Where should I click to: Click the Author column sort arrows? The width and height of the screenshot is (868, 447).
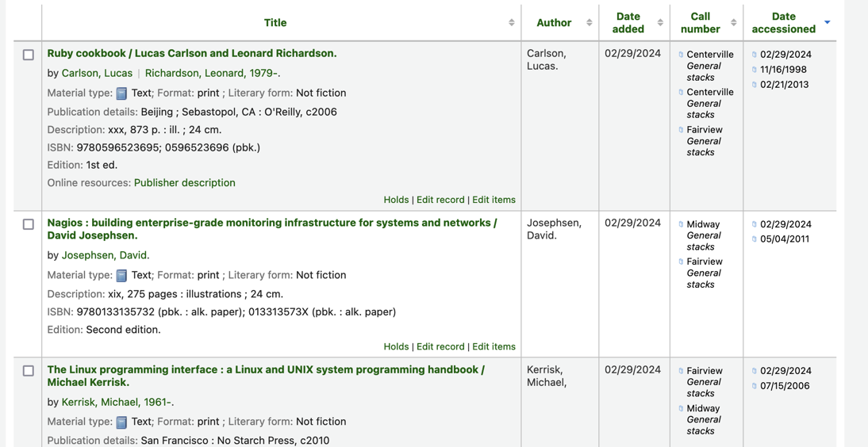pyautogui.click(x=590, y=23)
